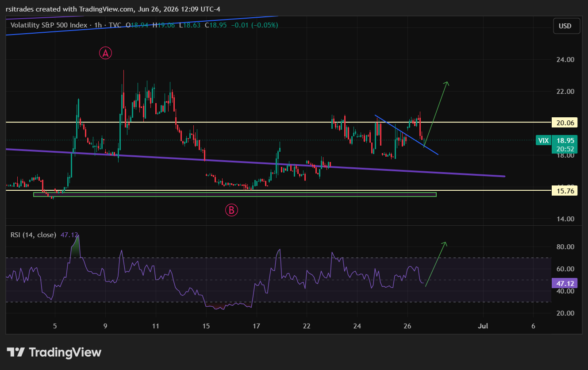This screenshot has height=370, width=588.
Task: Select the Volatility S&P 500 Index title
Action: (49, 25)
